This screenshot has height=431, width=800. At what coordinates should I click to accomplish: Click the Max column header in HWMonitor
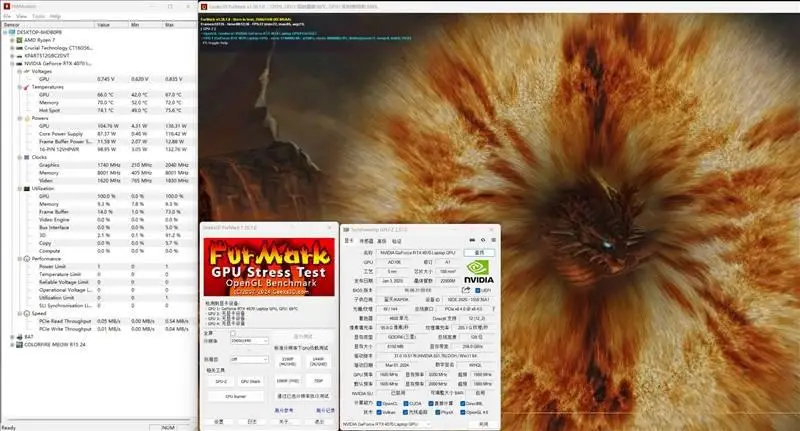coord(168,24)
